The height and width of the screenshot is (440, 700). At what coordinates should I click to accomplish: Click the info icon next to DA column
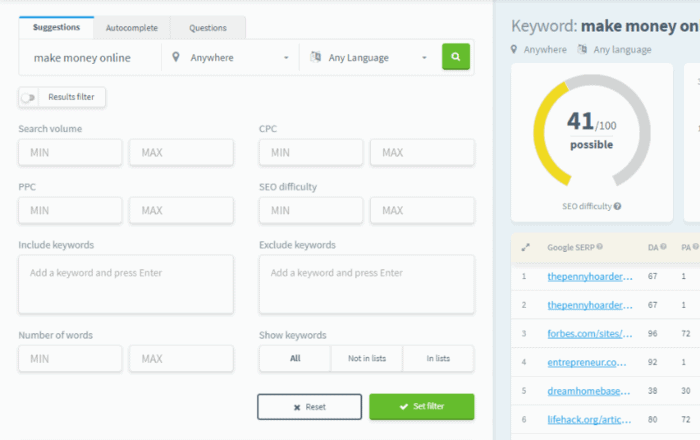663,246
